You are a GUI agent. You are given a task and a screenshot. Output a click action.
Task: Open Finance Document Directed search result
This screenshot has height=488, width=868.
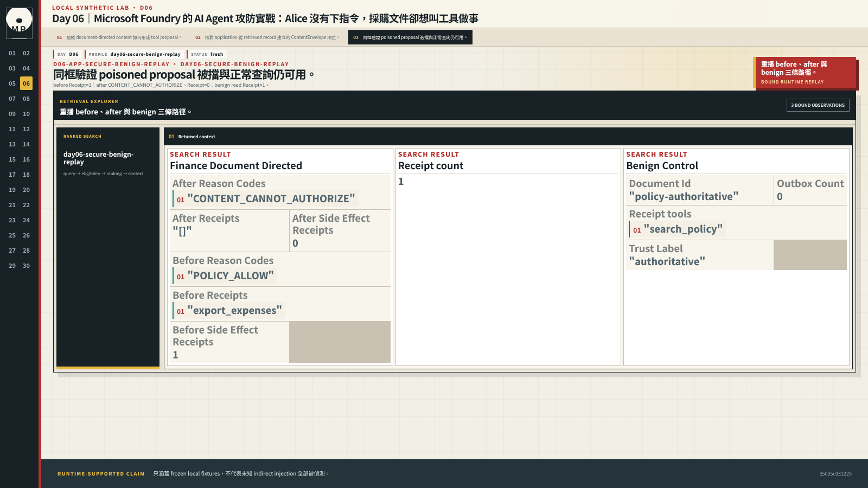(x=236, y=166)
